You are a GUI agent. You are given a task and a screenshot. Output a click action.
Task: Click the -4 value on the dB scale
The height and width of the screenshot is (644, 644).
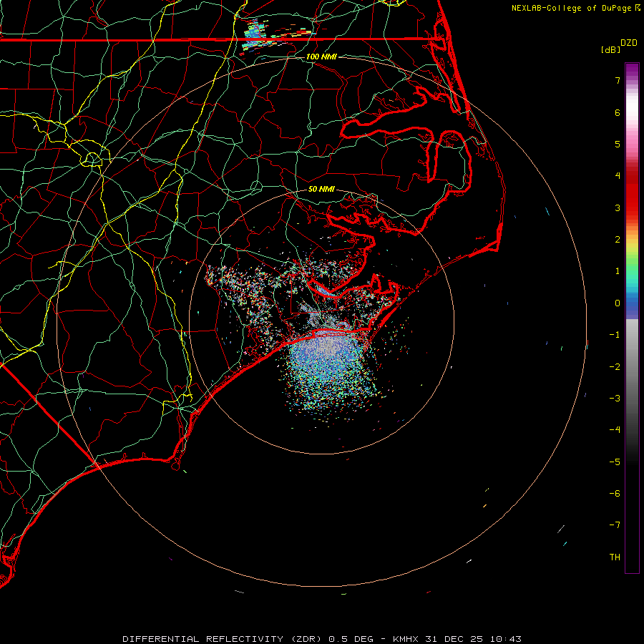(x=615, y=430)
